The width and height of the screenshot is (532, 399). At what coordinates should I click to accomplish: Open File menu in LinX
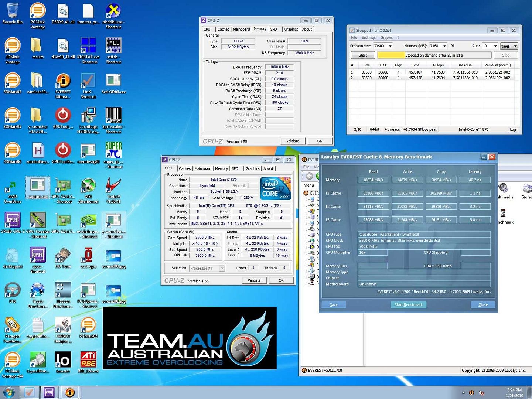(354, 37)
